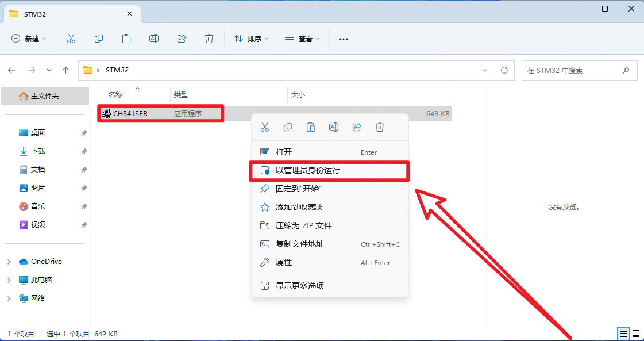Select 主文件夹 in the sidebar
The width and height of the screenshot is (644, 341).
(x=45, y=96)
